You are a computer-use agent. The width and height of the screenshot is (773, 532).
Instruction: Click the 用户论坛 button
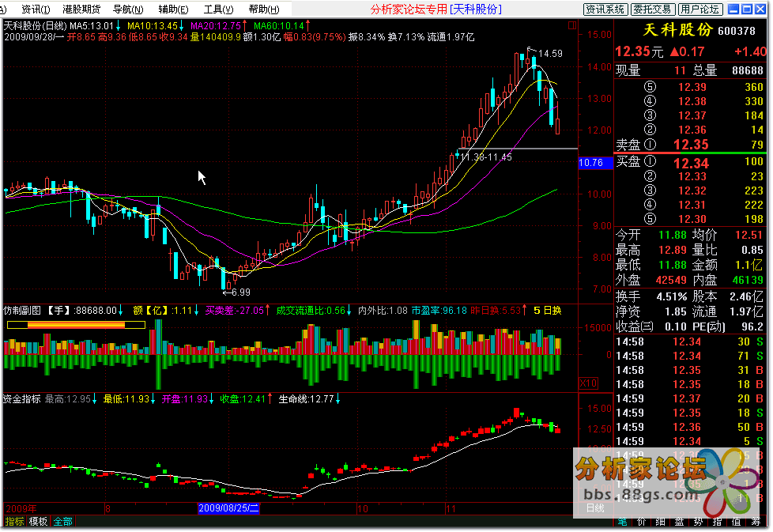[x=700, y=9]
